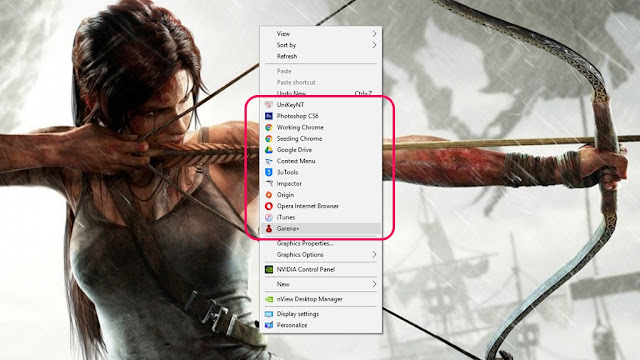This screenshot has width=640, height=360.
Task: Choose Personalize from the menu
Action: coord(321,325)
